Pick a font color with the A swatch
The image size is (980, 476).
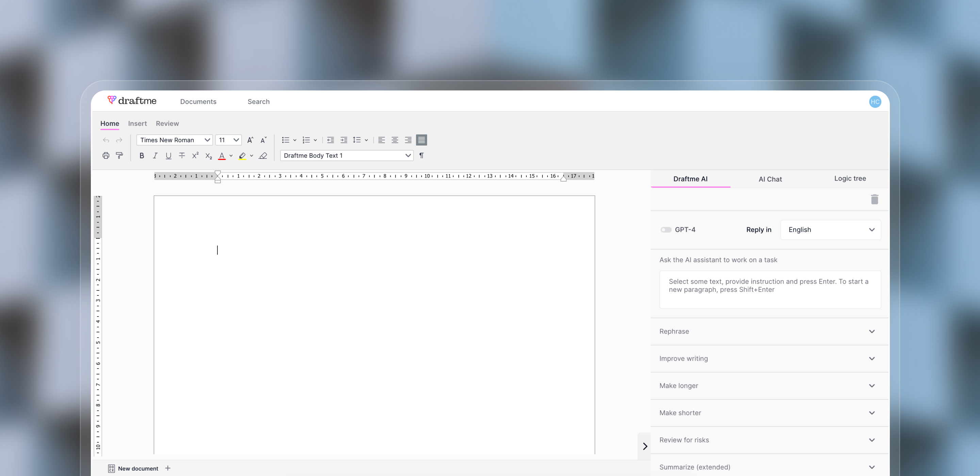pos(223,155)
